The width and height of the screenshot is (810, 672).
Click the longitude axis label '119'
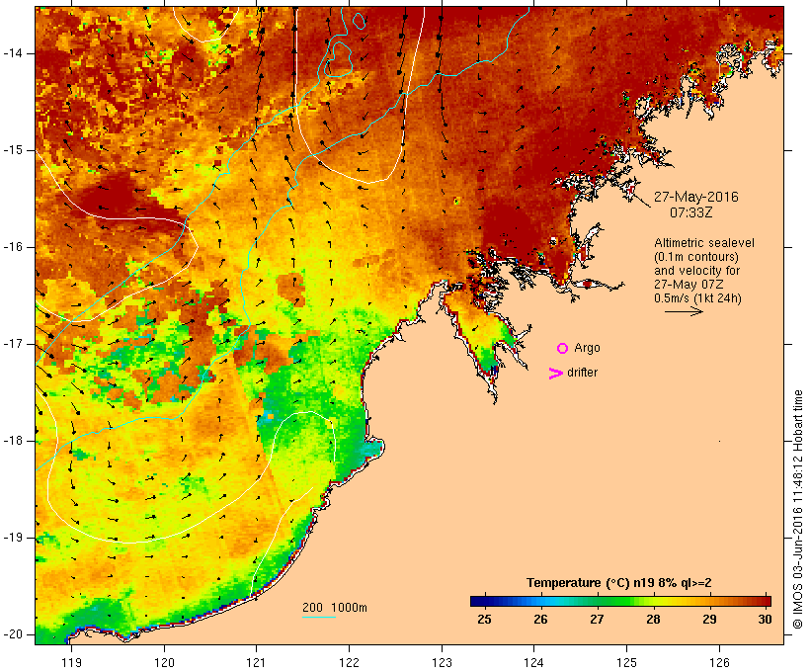(71, 663)
